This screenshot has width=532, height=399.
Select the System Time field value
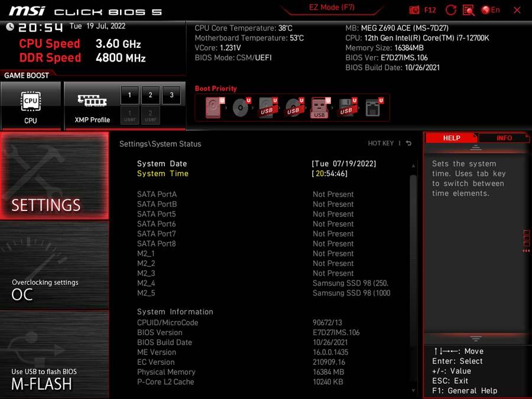329,173
